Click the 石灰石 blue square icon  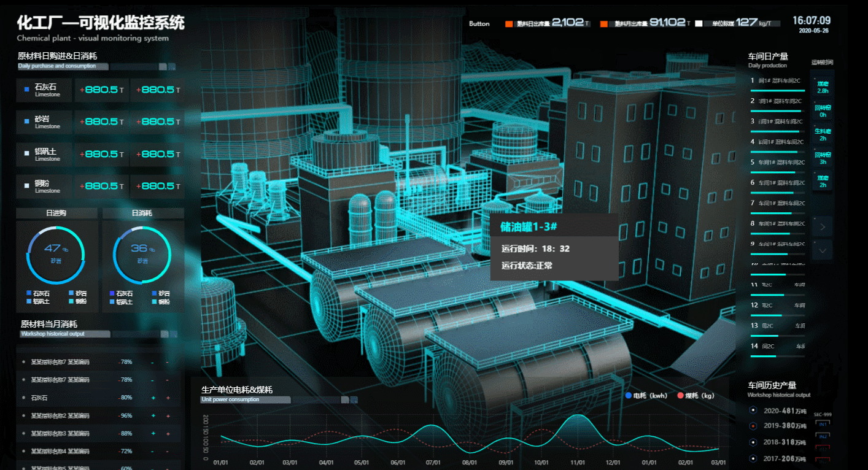(26, 90)
